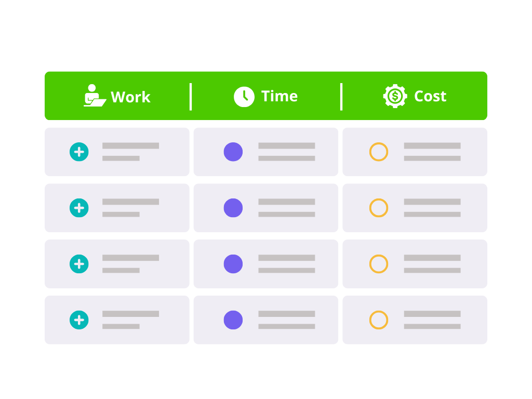Click the third row orange ring under Cost
The image size is (532, 399).
click(x=379, y=264)
